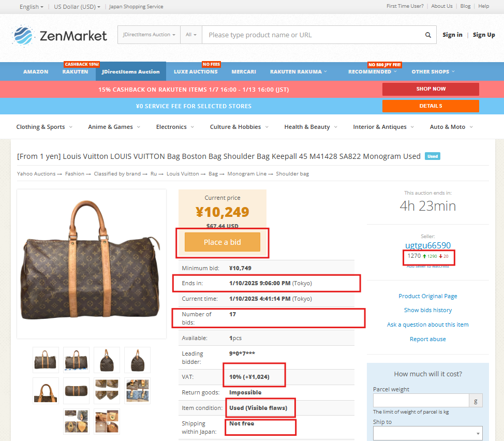
Task: Open the All categories search dropdown
Action: [x=191, y=35]
